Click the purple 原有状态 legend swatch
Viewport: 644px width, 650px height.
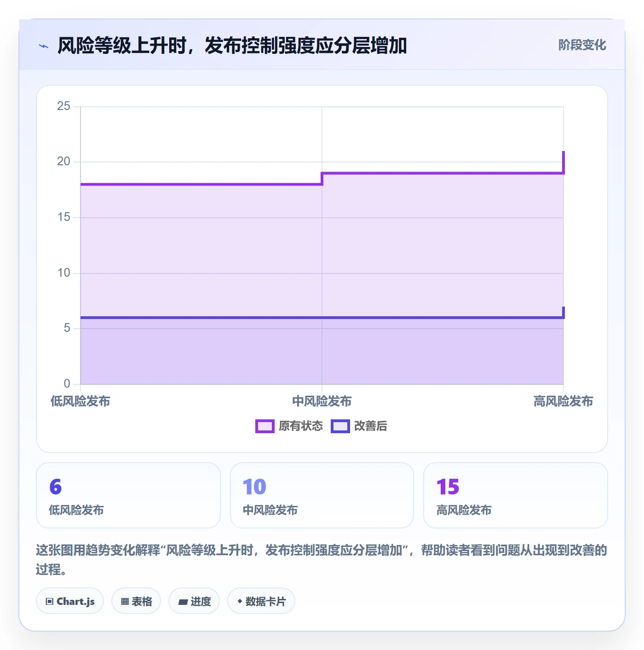tap(265, 426)
